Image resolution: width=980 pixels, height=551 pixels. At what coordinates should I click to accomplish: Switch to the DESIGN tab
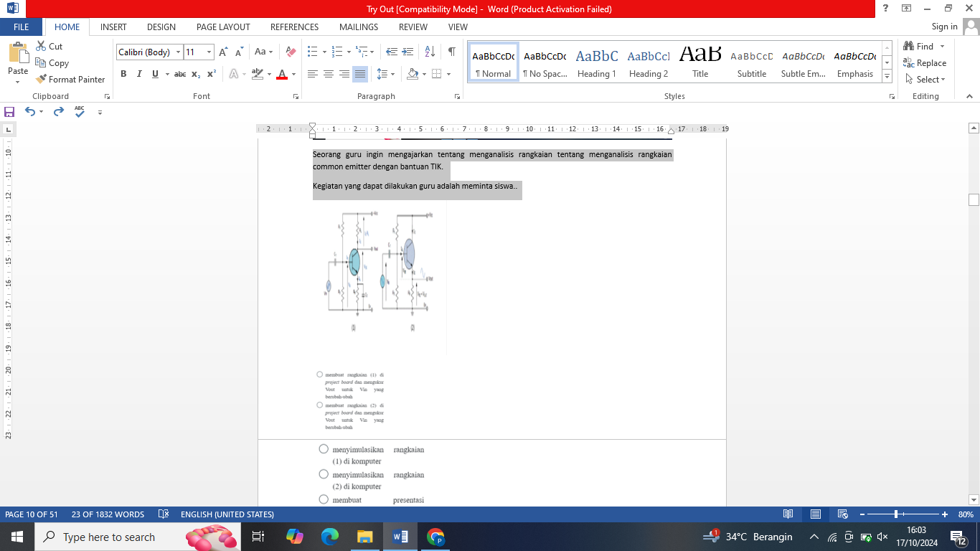[x=161, y=27]
